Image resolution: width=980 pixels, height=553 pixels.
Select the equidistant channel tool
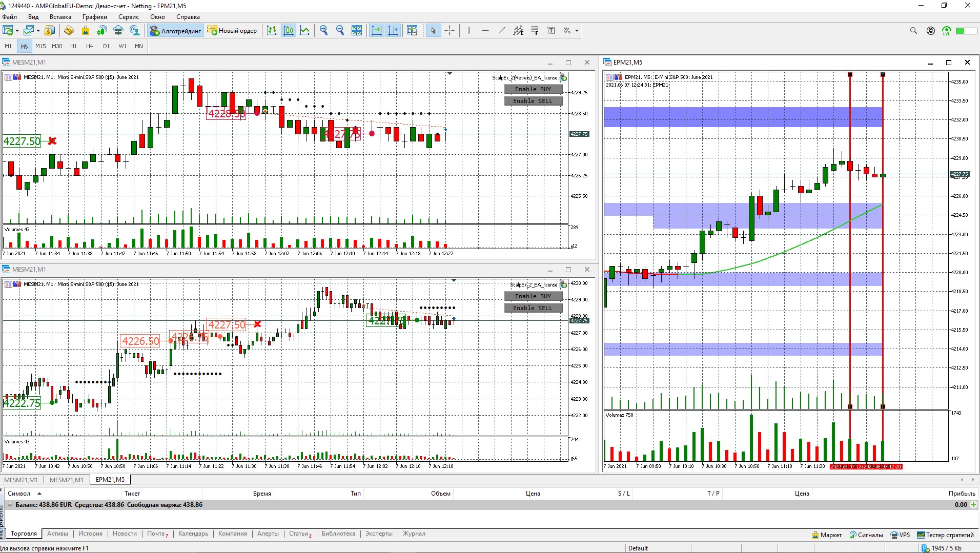point(518,31)
